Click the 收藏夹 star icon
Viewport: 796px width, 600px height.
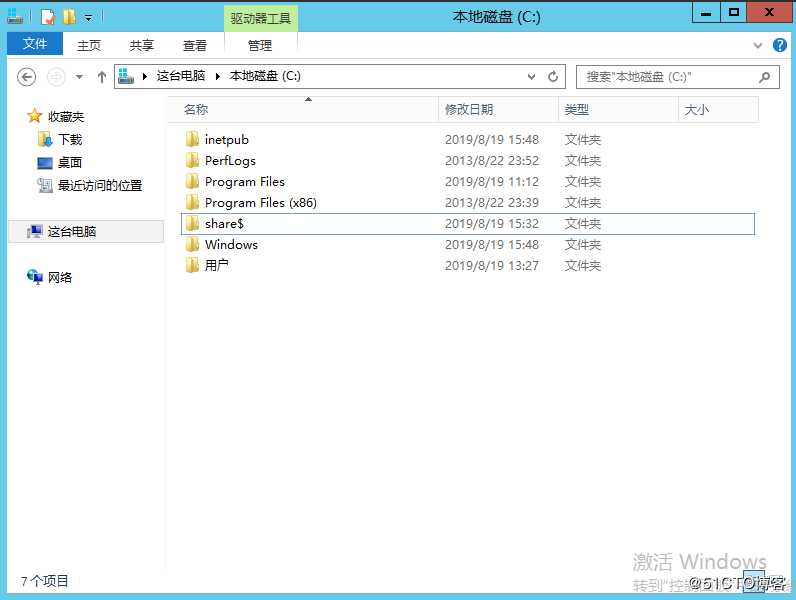pyautogui.click(x=35, y=116)
